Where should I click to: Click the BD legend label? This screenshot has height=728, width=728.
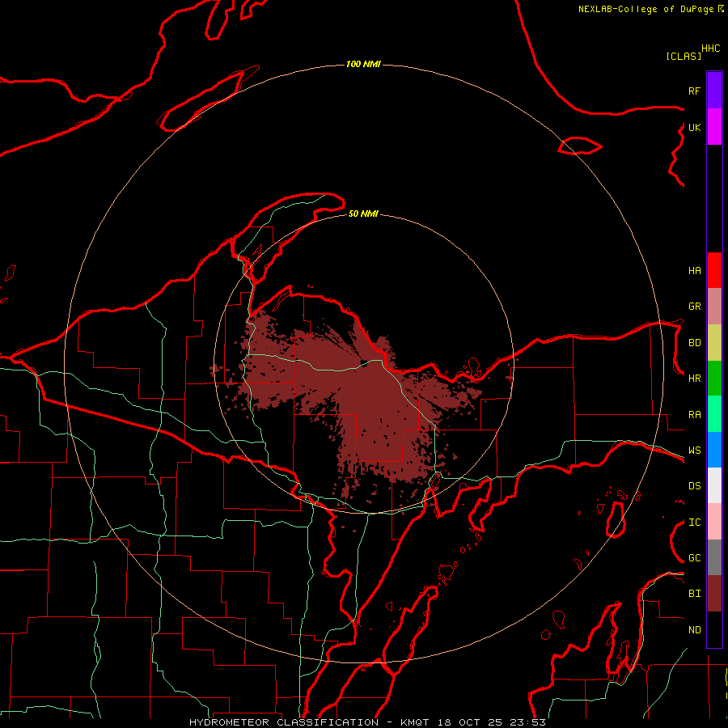pos(694,343)
